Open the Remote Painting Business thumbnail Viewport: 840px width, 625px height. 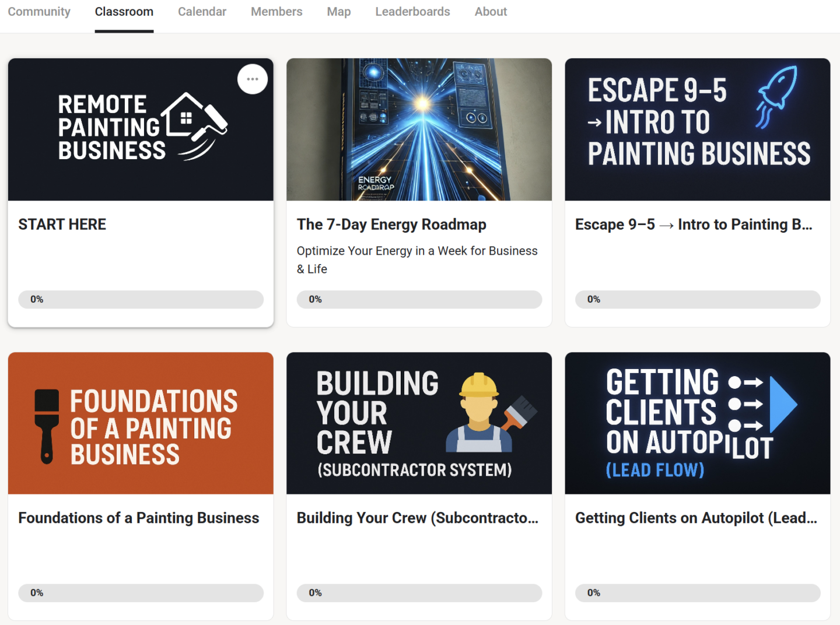coord(141,129)
